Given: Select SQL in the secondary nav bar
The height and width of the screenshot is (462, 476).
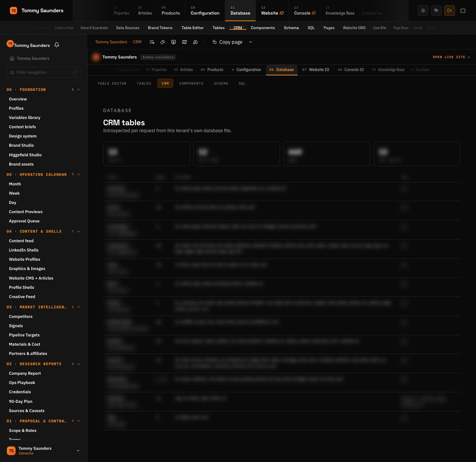Looking at the screenshot, I should click(x=311, y=28).
